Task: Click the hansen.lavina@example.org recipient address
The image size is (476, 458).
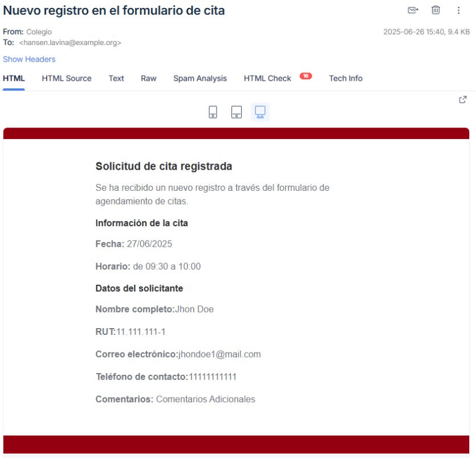Action: click(x=70, y=43)
